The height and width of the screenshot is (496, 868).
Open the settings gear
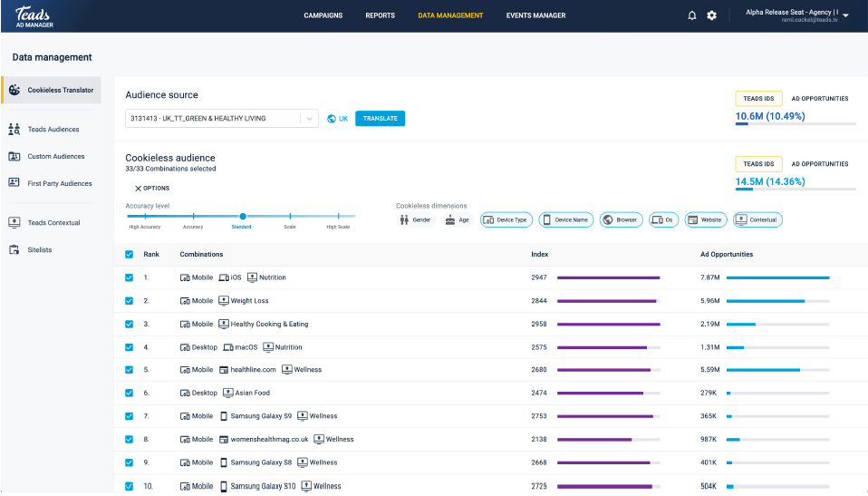[712, 15]
